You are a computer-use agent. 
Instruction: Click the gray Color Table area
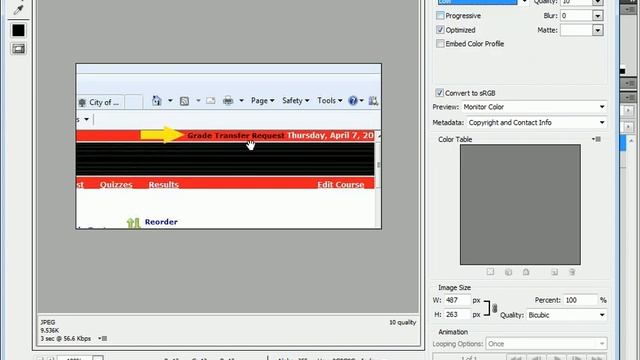(520, 204)
